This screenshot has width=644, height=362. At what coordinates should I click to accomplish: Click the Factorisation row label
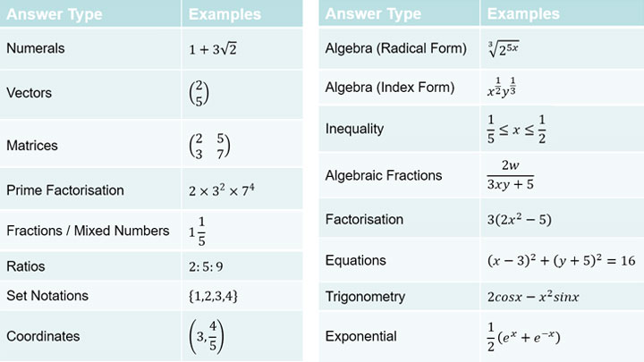click(x=365, y=219)
